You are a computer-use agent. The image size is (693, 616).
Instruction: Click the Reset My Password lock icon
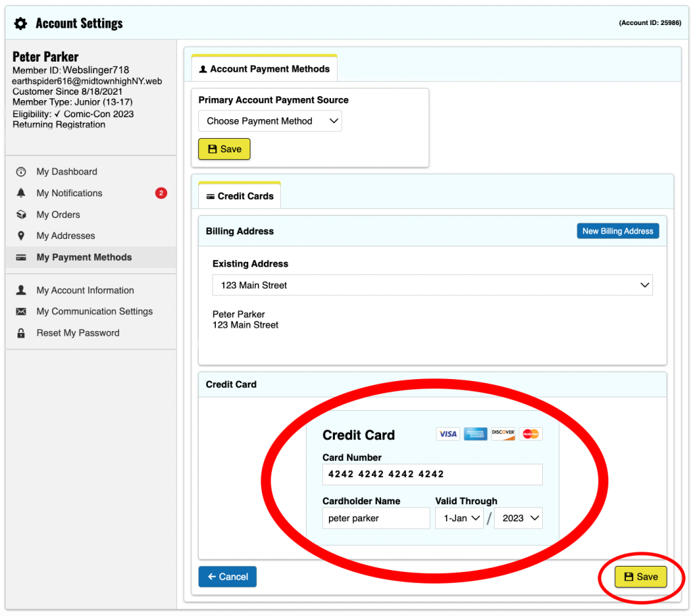point(21,333)
